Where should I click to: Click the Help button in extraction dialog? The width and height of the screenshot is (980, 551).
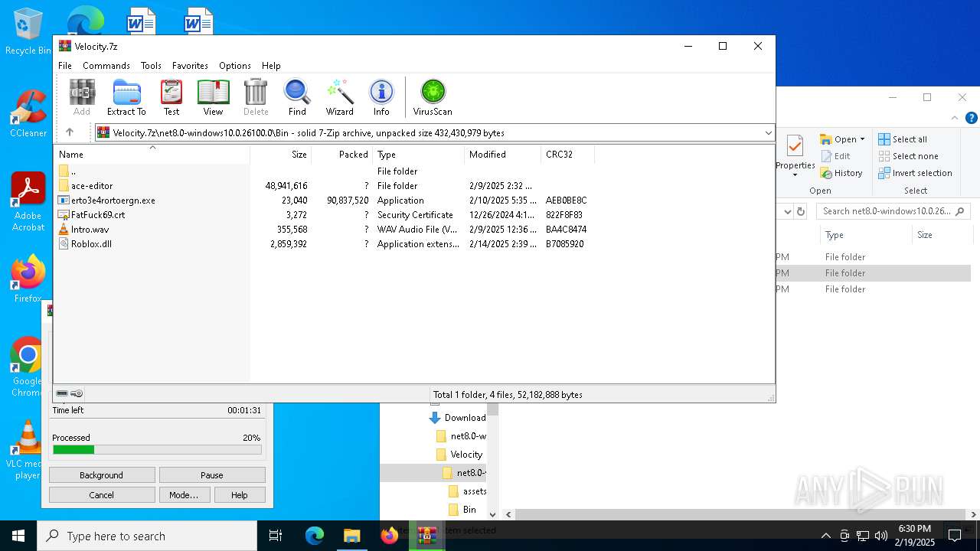pos(240,495)
